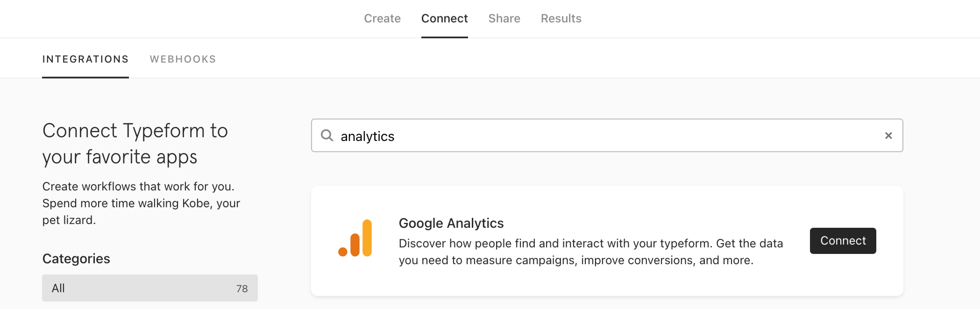Click the 78 integrations count badge
Screen dimensions: 980x309
point(241,288)
